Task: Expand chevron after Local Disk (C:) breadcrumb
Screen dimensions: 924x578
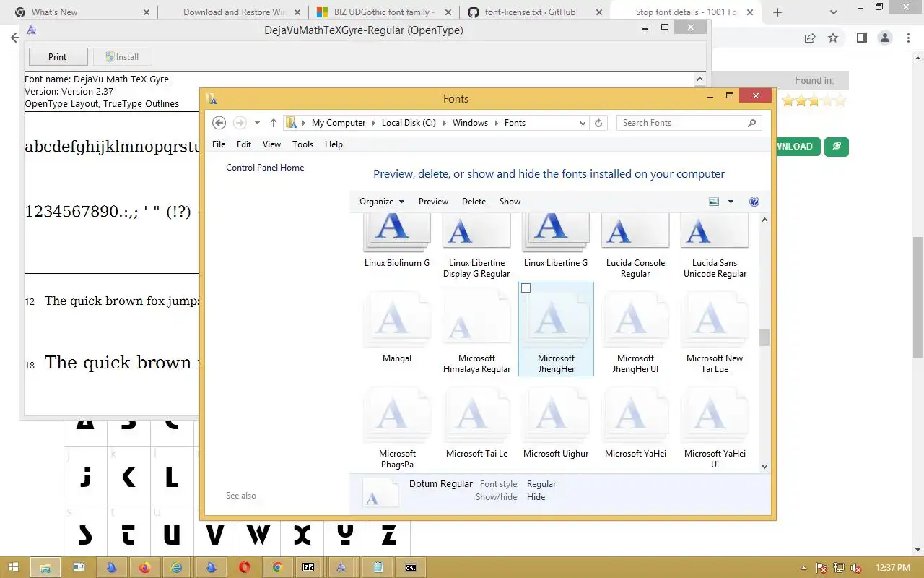Action: tap(444, 123)
